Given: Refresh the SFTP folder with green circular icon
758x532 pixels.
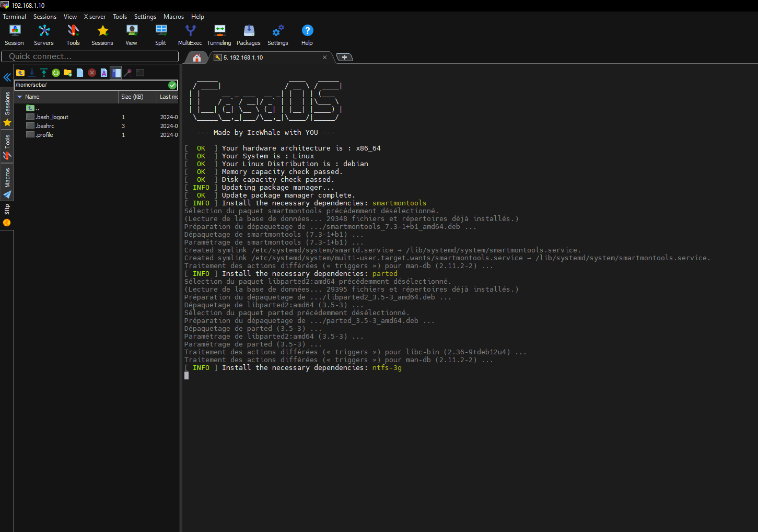Looking at the screenshot, I should [56, 73].
